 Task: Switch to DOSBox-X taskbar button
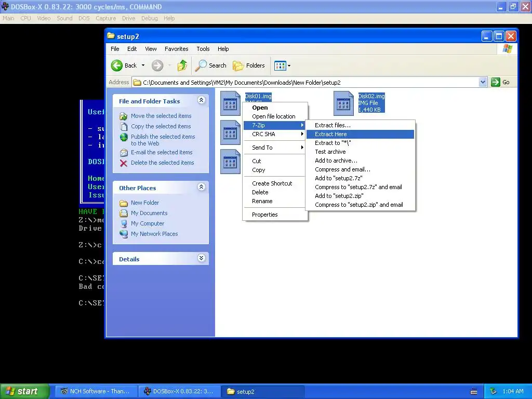(180, 391)
